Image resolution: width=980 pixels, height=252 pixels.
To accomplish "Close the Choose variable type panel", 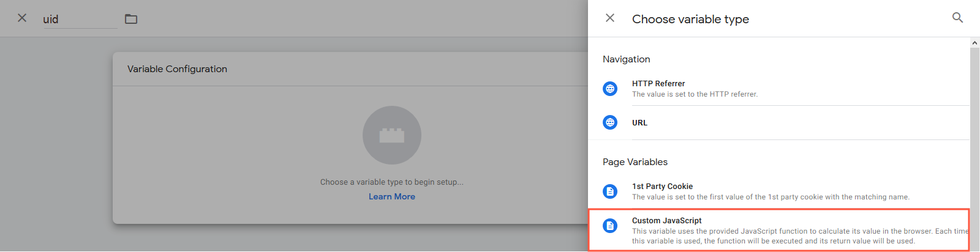I will [610, 18].
